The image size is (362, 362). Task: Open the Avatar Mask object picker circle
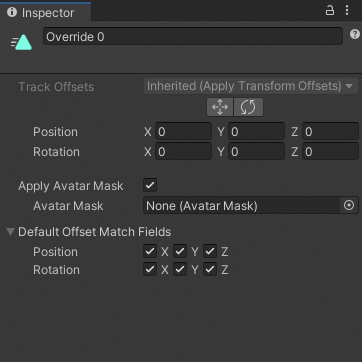349,205
